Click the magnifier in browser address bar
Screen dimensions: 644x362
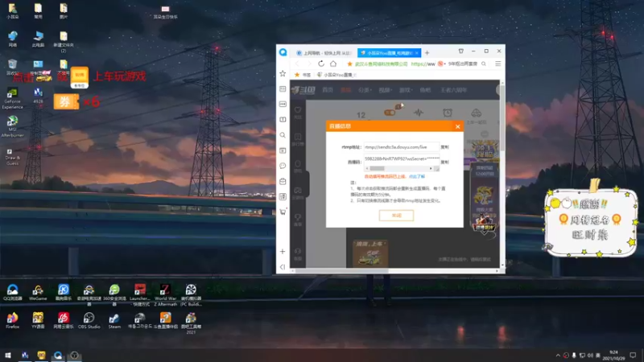(x=484, y=64)
